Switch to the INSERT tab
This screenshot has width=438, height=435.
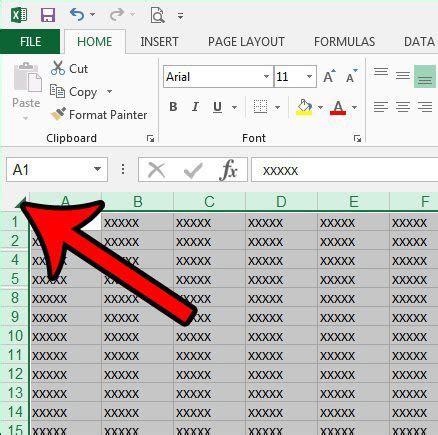pos(159,42)
